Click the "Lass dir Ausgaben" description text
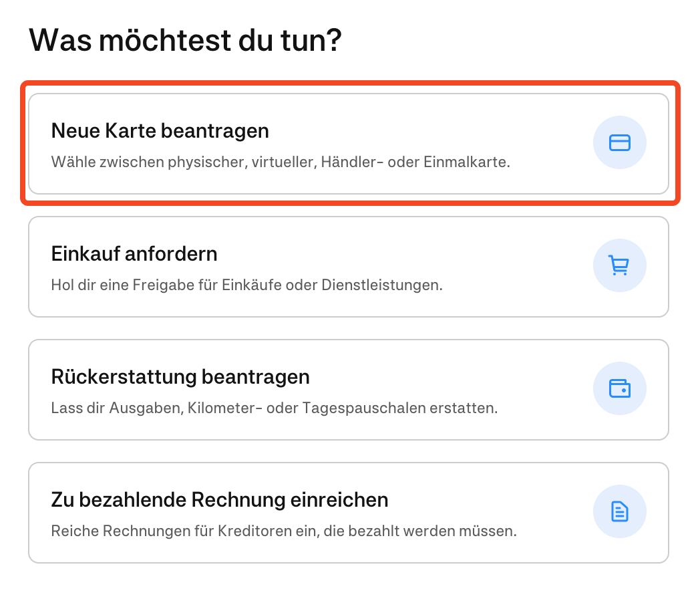Viewport: 700px width, 615px height. tap(274, 408)
